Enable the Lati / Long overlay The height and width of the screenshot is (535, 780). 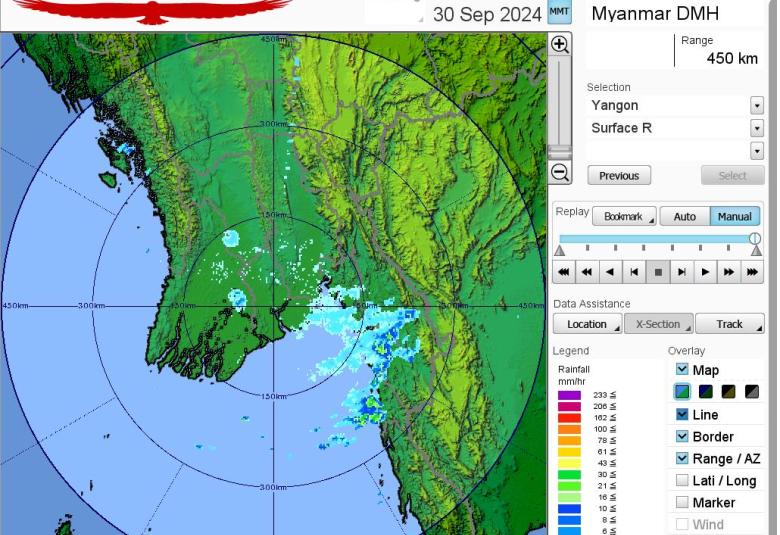pyautogui.click(x=682, y=480)
